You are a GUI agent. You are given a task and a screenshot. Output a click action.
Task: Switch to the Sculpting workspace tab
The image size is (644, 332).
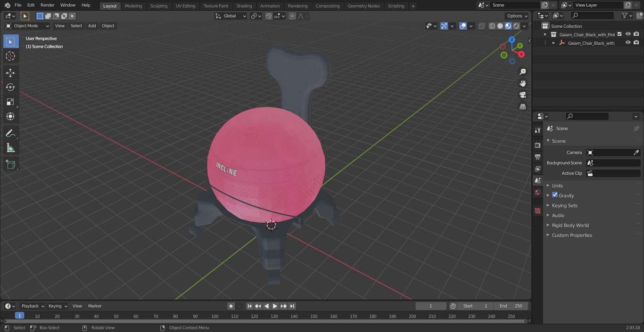pyautogui.click(x=159, y=6)
